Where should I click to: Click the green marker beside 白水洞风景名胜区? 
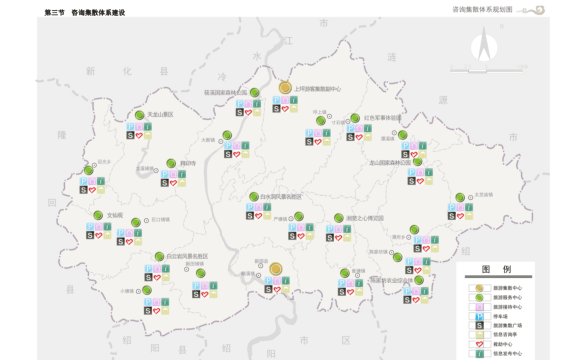(x=254, y=197)
